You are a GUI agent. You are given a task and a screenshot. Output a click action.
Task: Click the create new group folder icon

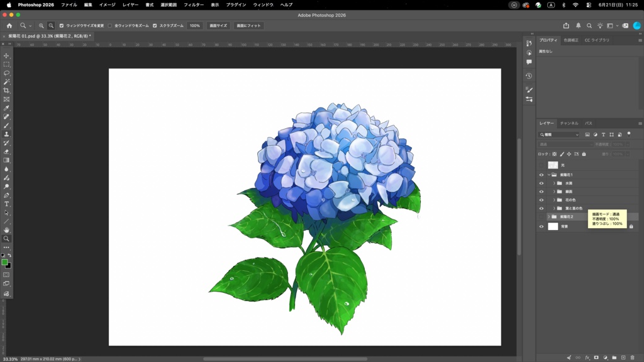(614, 358)
